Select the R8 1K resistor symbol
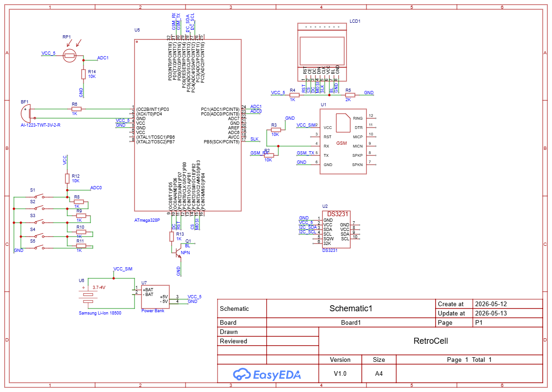 point(79,202)
